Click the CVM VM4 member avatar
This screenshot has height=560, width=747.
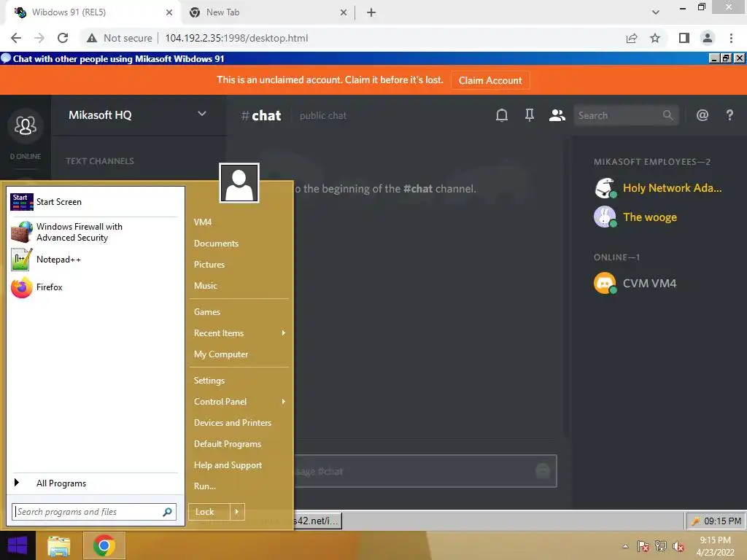(x=605, y=284)
